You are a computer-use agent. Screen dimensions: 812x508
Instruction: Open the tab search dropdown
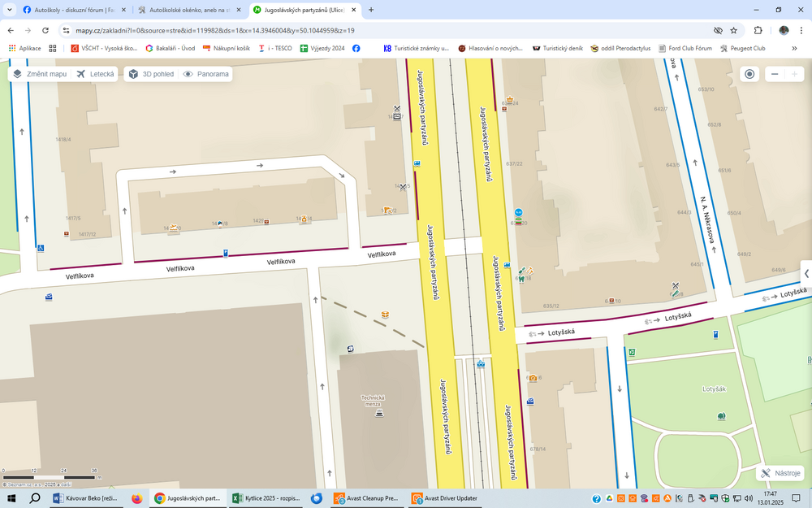9,10
